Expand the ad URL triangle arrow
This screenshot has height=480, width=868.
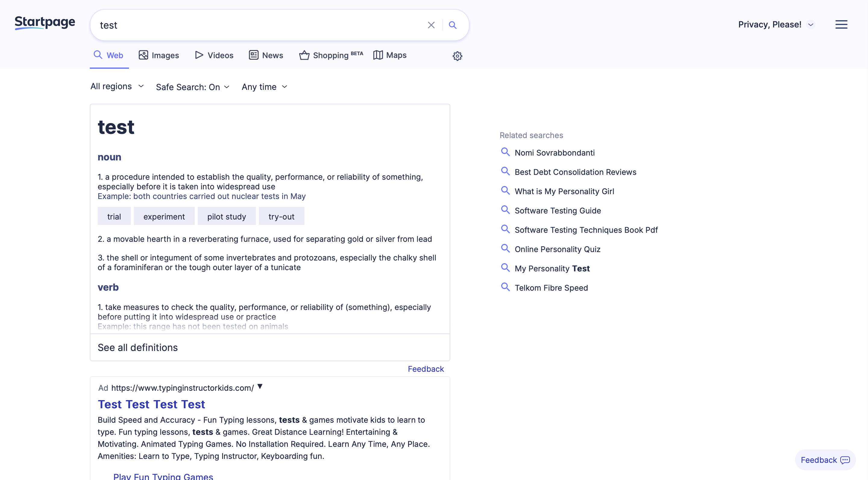coord(260,386)
